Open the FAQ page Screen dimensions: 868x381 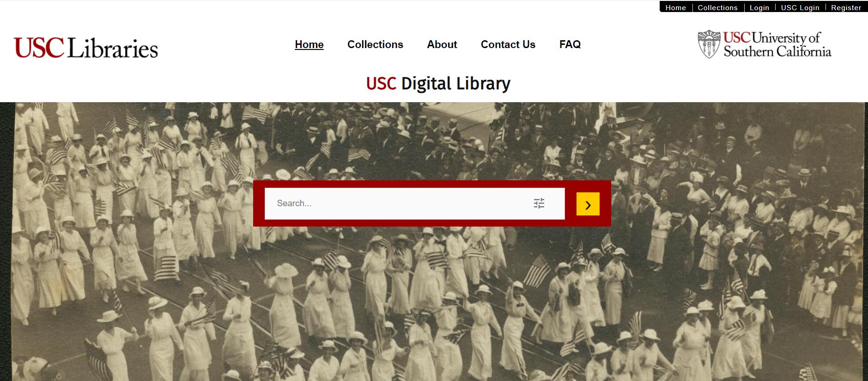pos(570,44)
